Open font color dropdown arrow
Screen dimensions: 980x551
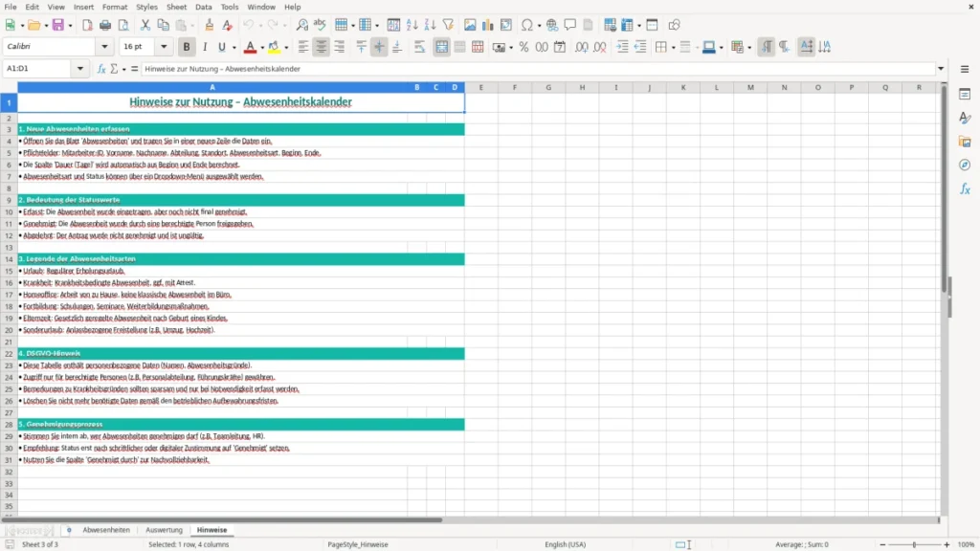pos(262,48)
